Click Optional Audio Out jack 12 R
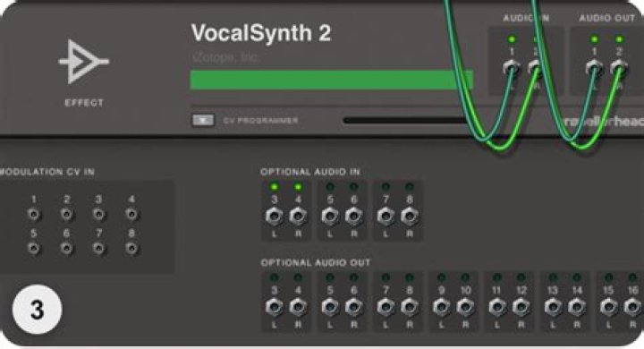644x349 pixels. [x=521, y=307]
